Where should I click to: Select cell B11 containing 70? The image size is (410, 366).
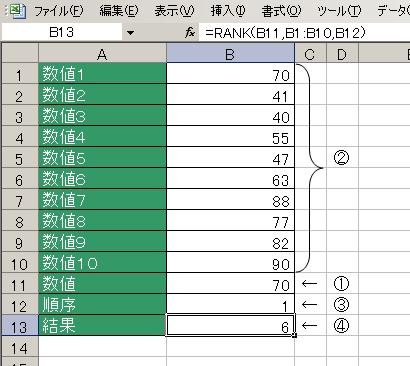230,284
